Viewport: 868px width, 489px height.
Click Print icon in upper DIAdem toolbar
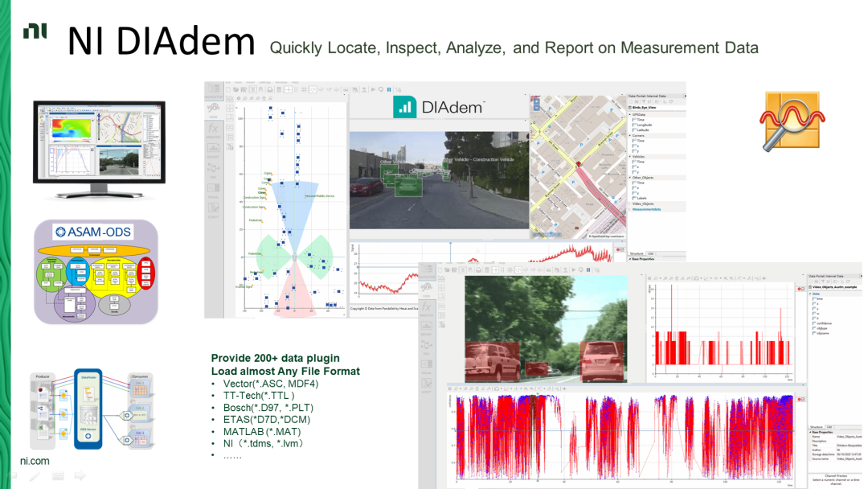click(270, 90)
